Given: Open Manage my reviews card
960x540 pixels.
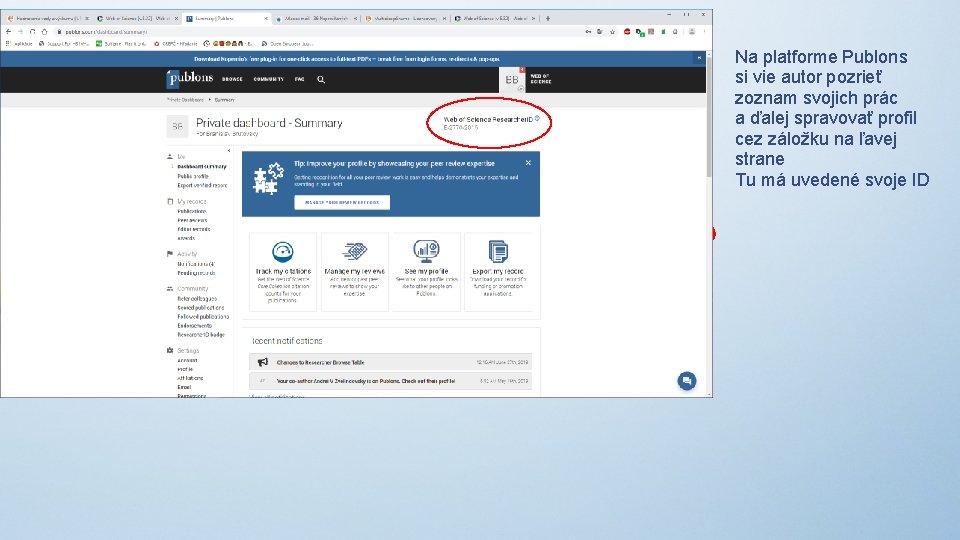Looking at the screenshot, I should pyautogui.click(x=354, y=272).
